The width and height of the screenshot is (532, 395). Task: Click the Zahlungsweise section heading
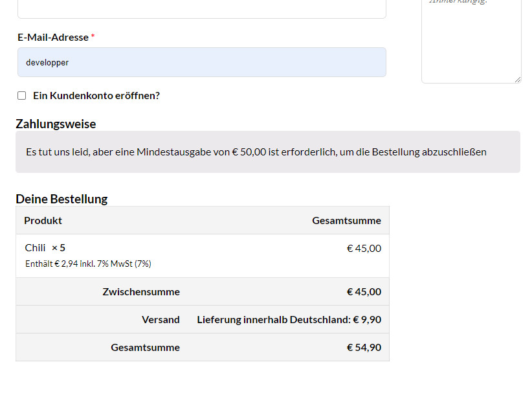(x=56, y=124)
